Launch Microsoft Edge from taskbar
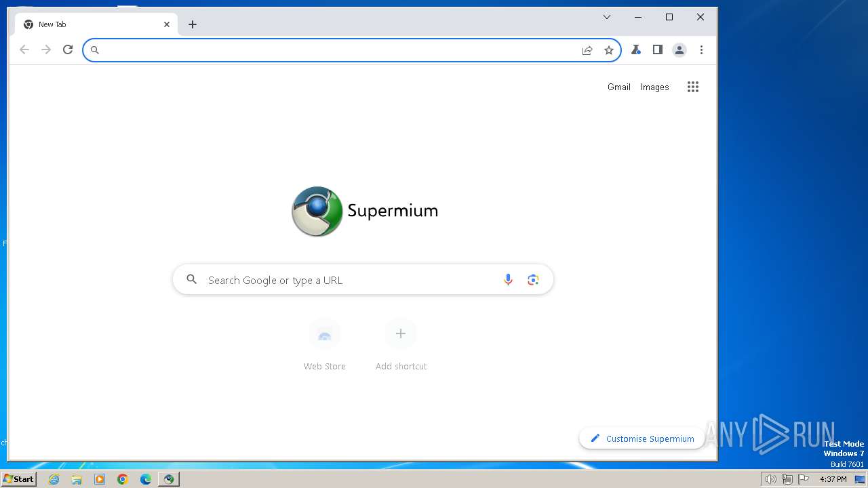The width and height of the screenshot is (868, 488). tap(146, 479)
